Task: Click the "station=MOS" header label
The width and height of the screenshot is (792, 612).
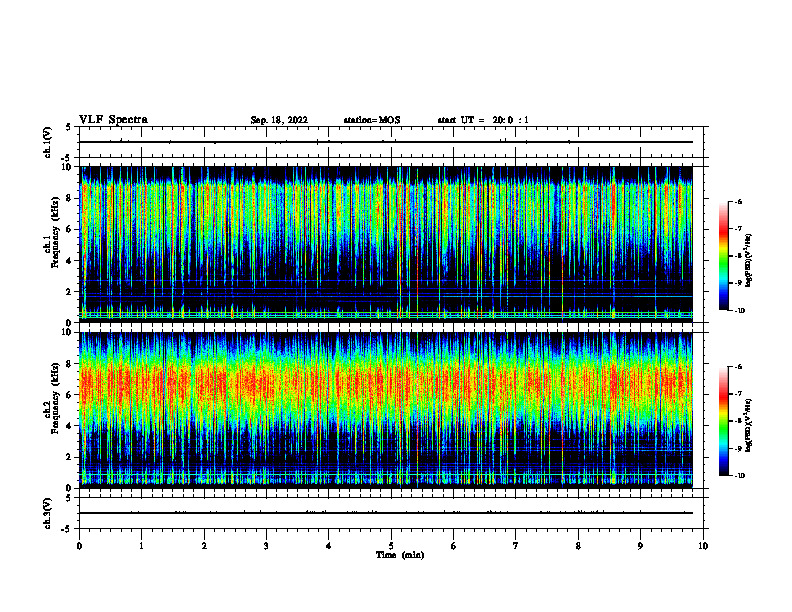Action: 372,120
